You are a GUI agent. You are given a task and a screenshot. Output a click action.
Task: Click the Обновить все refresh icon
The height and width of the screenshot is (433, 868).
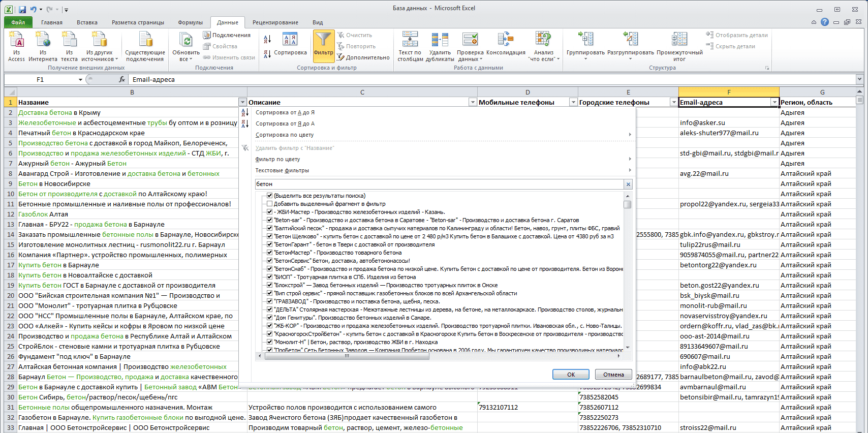coord(186,46)
